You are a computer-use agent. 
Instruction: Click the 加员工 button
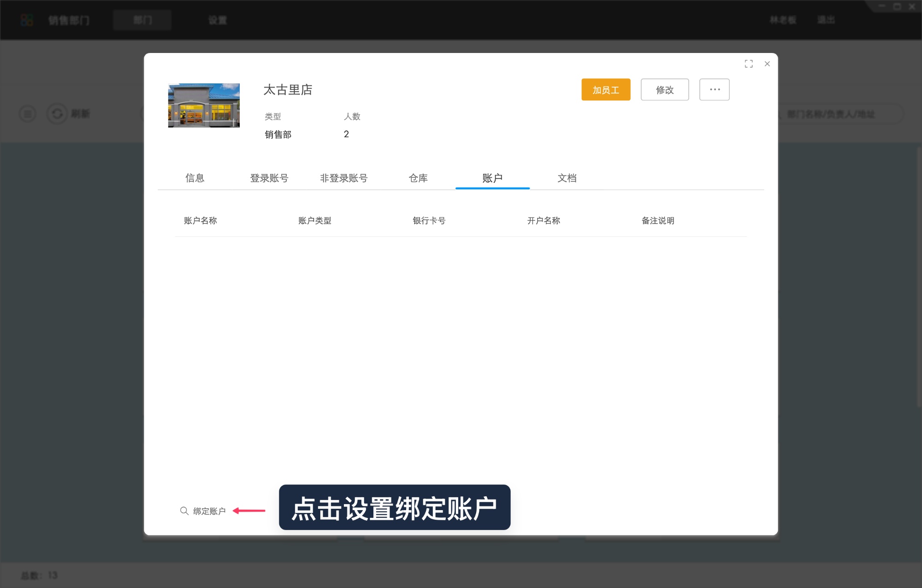(x=605, y=89)
